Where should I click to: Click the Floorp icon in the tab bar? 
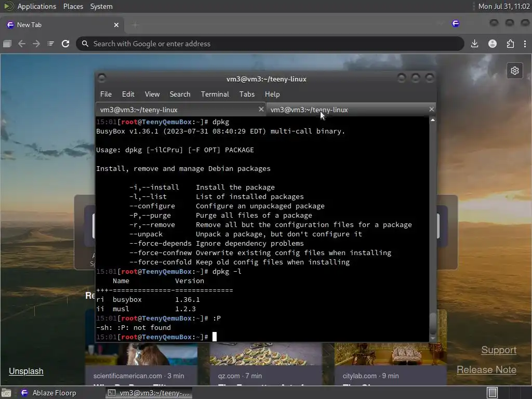pos(456,23)
